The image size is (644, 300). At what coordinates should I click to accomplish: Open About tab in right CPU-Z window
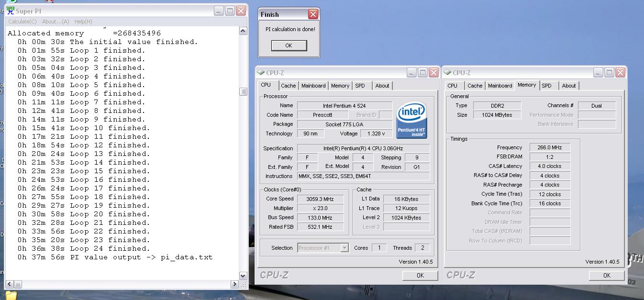569,86
